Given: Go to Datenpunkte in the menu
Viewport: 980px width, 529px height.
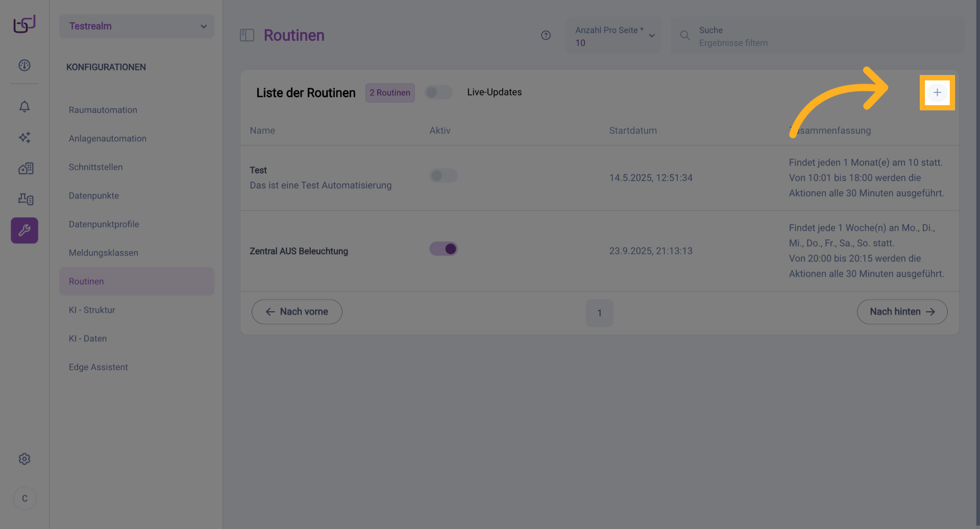Looking at the screenshot, I should pyautogui.click(x=94, y=195).
